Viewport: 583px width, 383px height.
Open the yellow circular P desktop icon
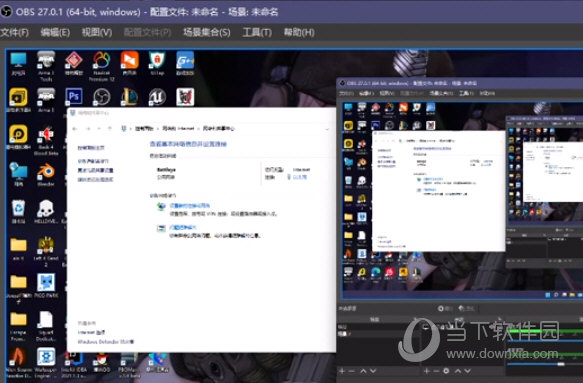point(18,137)
